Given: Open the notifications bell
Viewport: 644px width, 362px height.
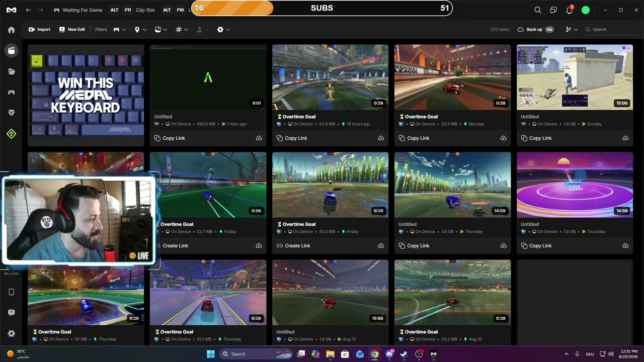Looking at the screenshot, I should pos(569,10).
